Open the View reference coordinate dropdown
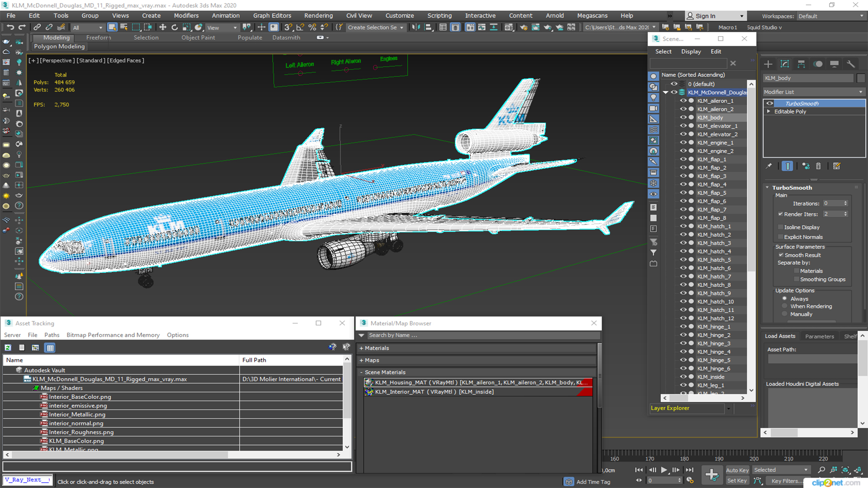 222,28
